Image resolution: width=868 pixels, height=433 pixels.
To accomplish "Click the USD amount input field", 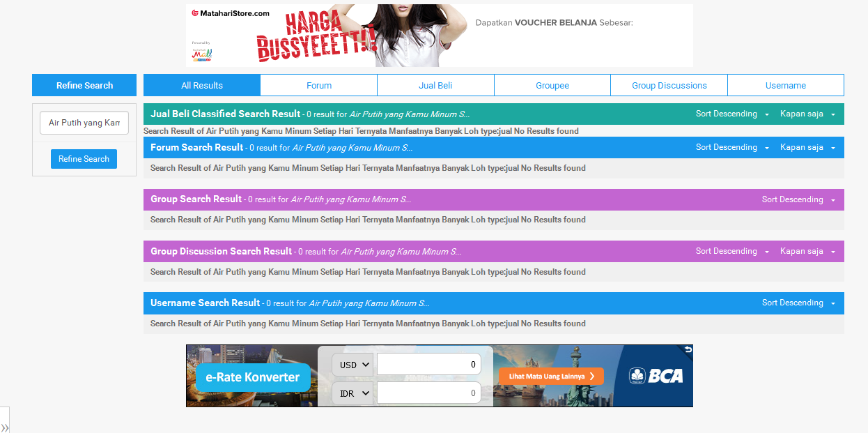I will tap(429, 365).
